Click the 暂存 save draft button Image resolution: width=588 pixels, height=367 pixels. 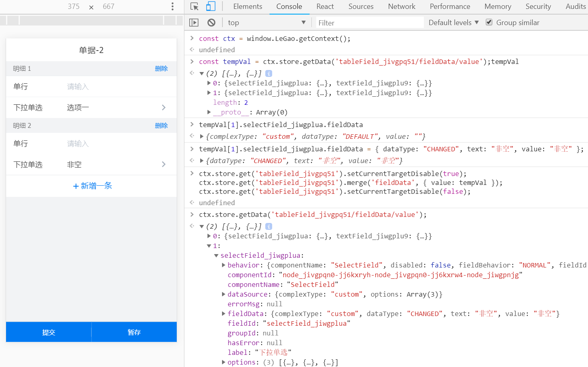[x=134, y=332]
